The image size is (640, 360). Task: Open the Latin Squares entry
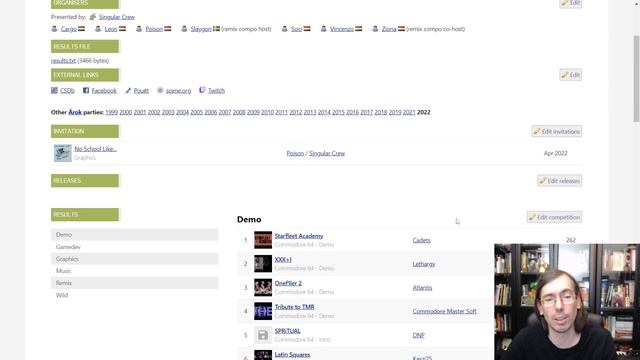click(x=292, y=355)
